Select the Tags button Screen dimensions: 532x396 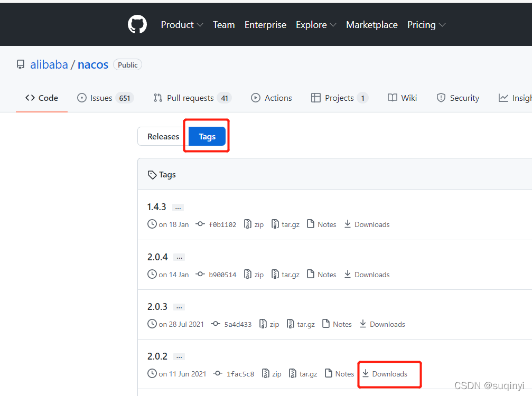tap(207, 136)
